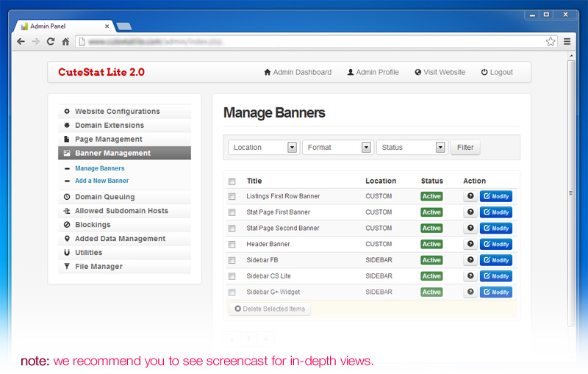Open the Format filter dropdown

[338, 147]
